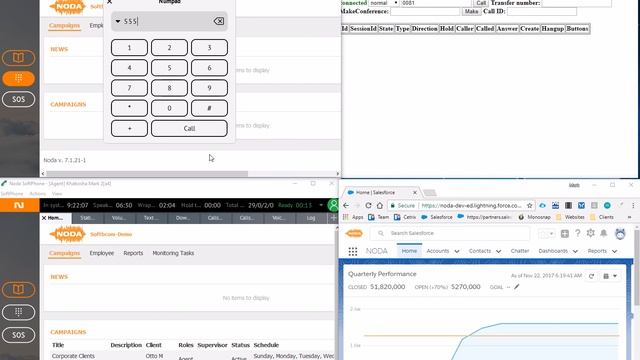Image resolution: width=640 pixels, height=360 pixels.
Task: Open the Clients bookmark folder
Action: (601, 217)
